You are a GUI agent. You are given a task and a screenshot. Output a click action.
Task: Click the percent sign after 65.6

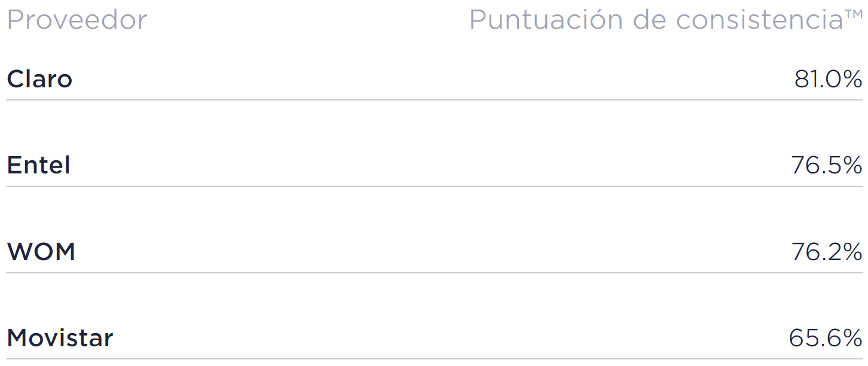tap(851, 338)
